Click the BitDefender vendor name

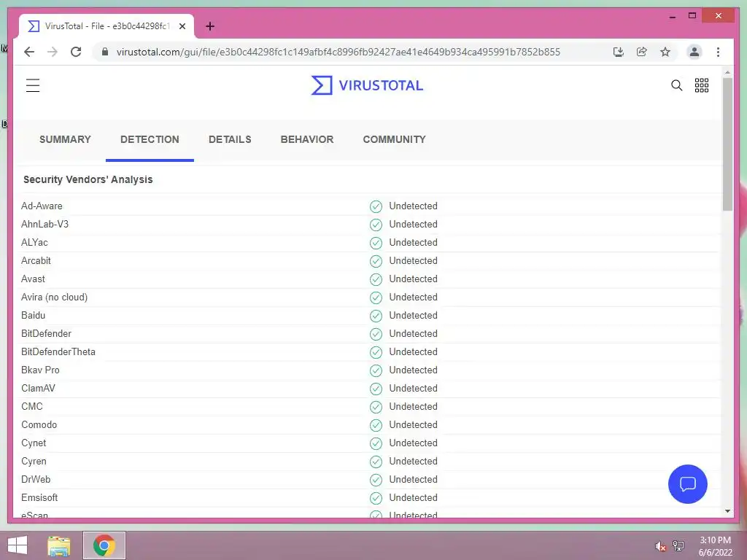(46, 333)
